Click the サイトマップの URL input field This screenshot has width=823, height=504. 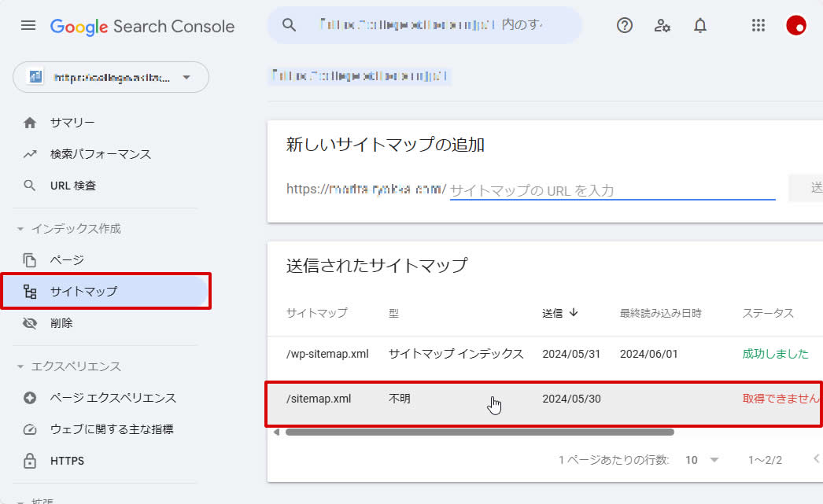click(x=611, y=189)
